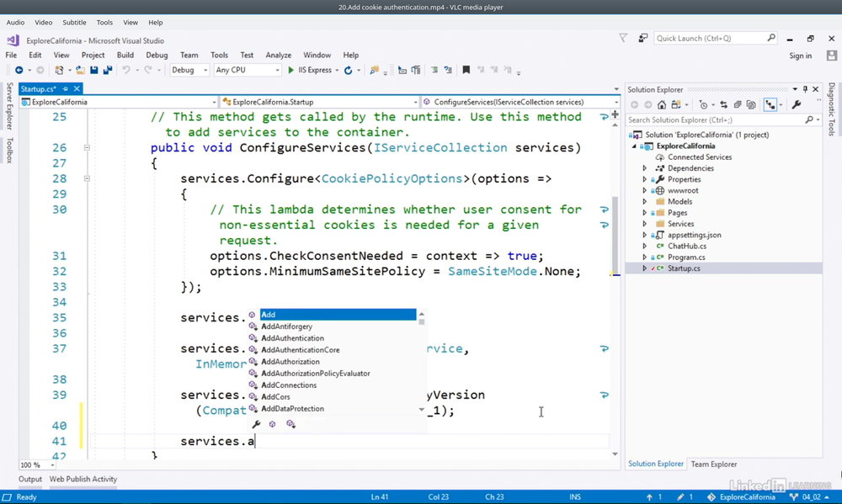The height and width of the screenshot is (504, 842).
Task: Toggle the method filter in IntelliSense popup
Action: 272,424
